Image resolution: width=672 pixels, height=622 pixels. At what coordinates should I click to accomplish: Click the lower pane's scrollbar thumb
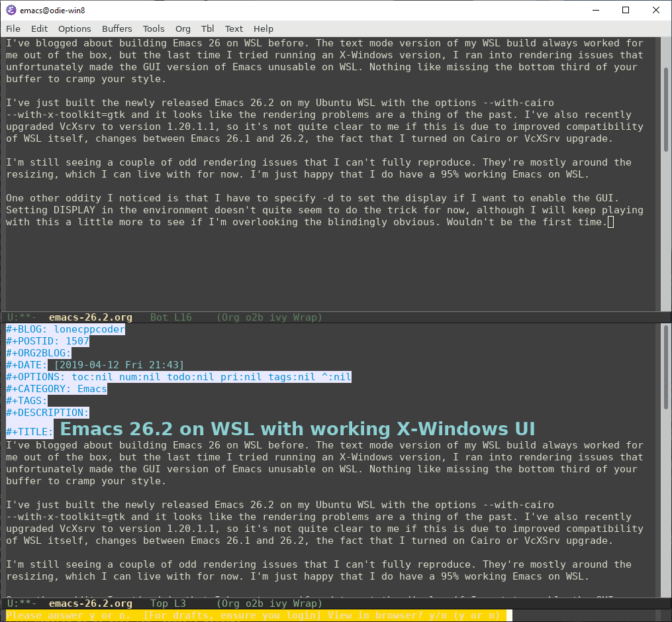point(666,368)
